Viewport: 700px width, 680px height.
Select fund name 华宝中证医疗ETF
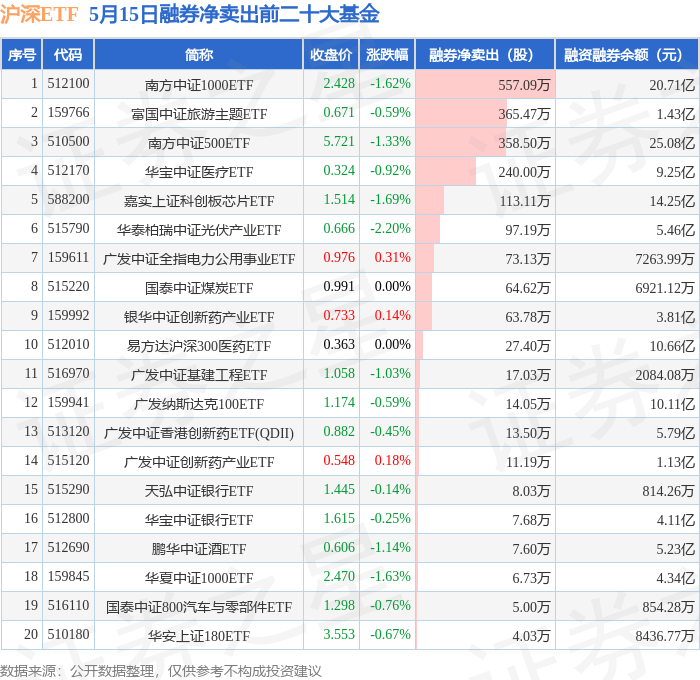(199, 172)
